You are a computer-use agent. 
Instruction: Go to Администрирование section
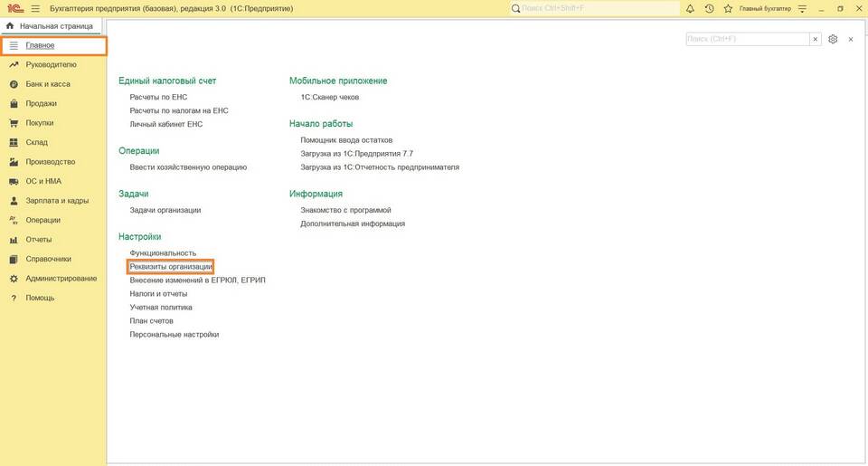coord(61,279)
